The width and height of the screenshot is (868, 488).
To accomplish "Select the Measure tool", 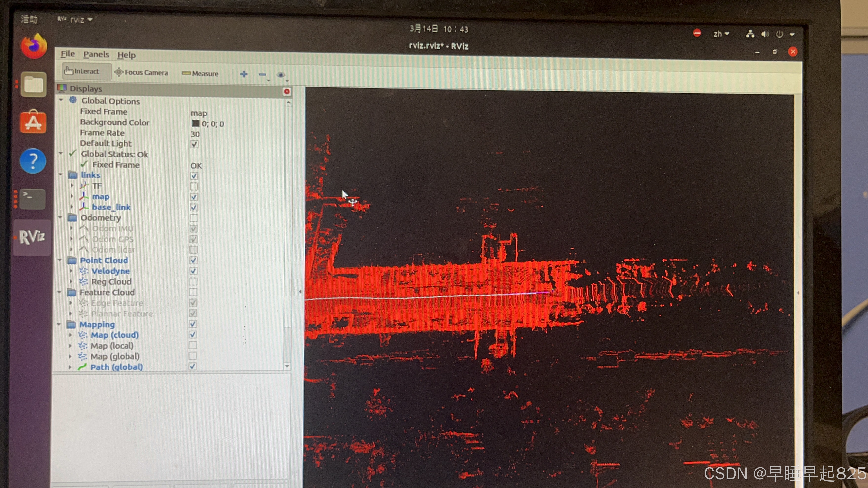I will [200, 73].
